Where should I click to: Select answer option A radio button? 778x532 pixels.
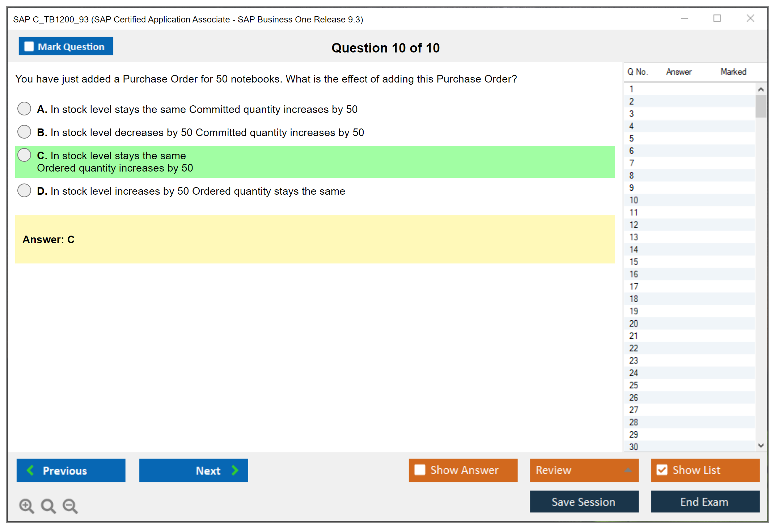coord(24,109)
